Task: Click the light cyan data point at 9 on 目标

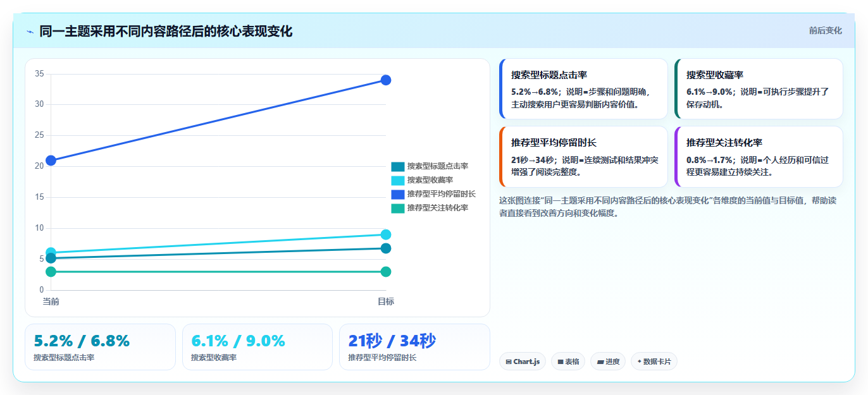Action: (x=386, y=234)
